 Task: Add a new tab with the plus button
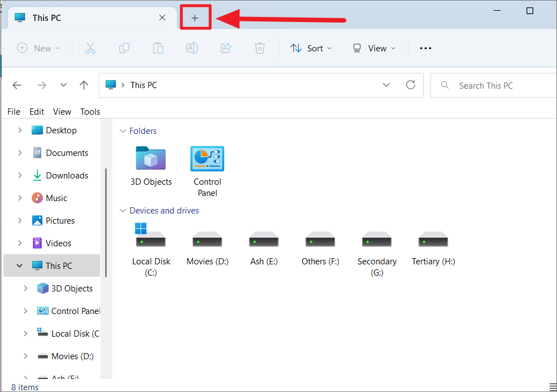[x=195, y=18]
